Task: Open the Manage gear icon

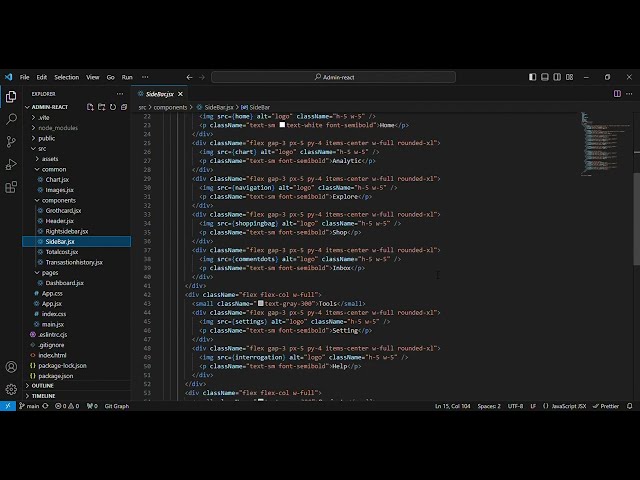Action: pyautogui.click(x=11, y=389)
